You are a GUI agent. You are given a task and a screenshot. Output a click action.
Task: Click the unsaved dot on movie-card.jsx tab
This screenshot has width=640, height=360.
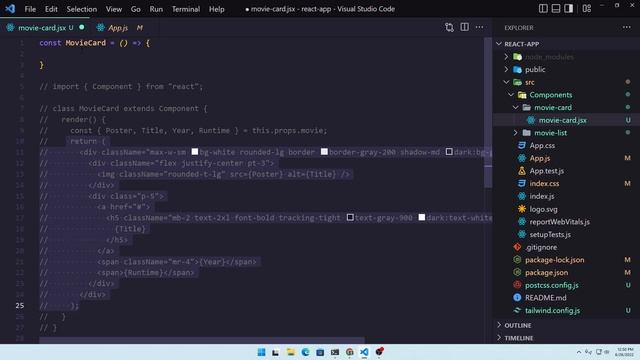pos(82,27)
